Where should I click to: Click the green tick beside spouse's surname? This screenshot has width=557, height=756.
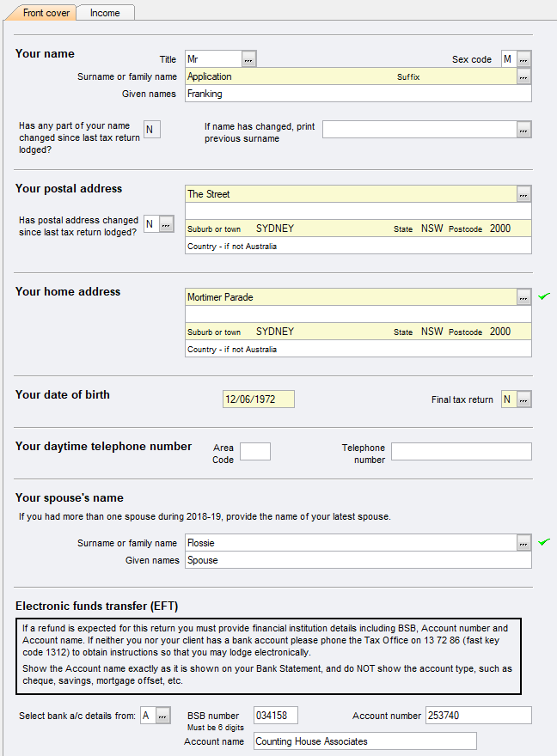[542, 542]
